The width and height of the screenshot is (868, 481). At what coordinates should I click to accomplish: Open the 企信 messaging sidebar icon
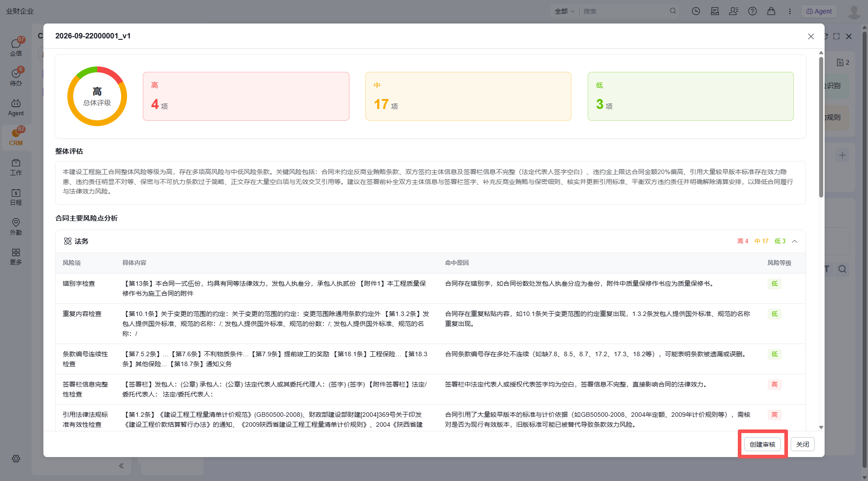(x=16, y=47)
